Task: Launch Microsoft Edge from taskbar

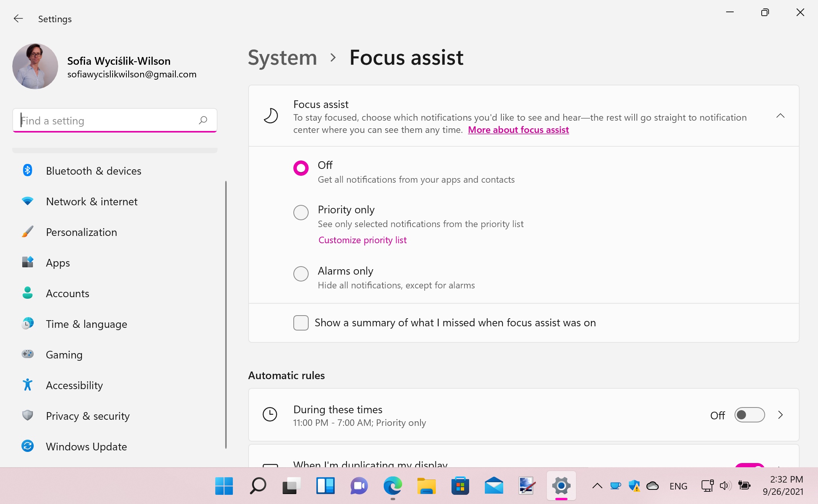Action: coord(393,486)
